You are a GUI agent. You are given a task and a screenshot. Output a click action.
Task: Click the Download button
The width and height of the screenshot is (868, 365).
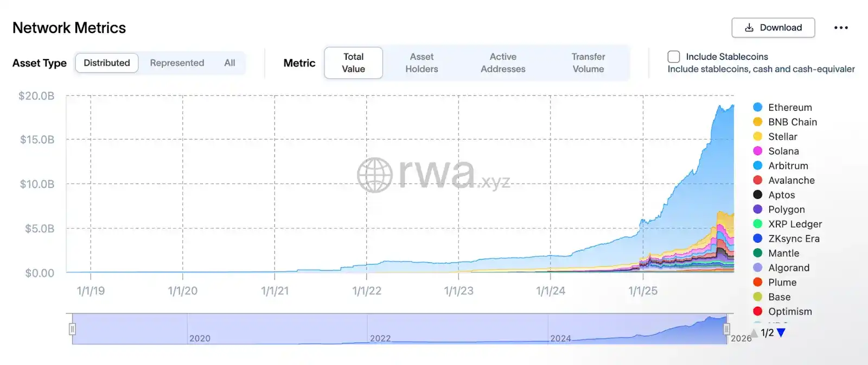click(773, 28)
